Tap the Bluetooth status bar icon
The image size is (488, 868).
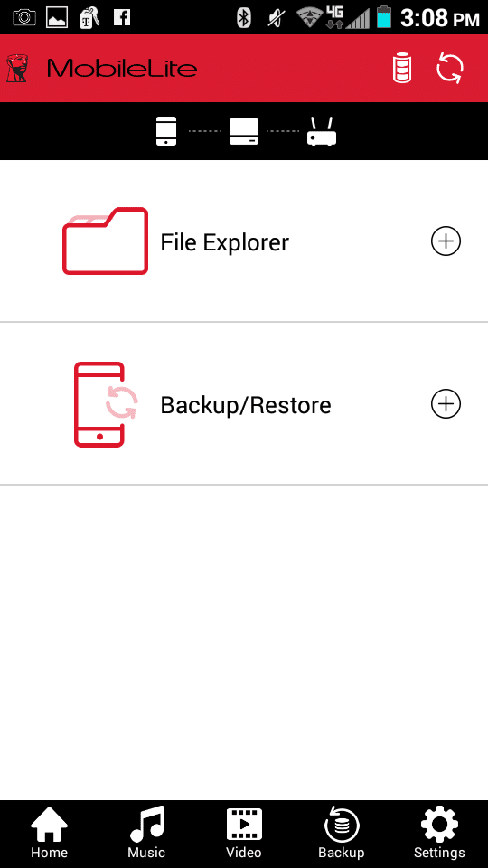[243, 18]
